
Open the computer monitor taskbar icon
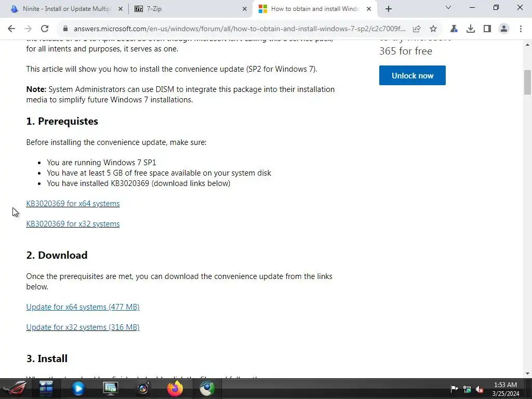pos(110,389)
